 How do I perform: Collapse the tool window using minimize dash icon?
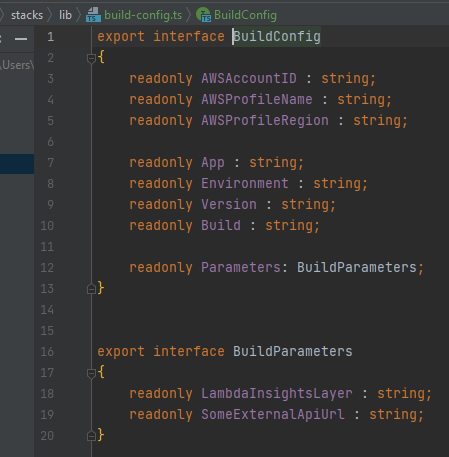(21, 39)
